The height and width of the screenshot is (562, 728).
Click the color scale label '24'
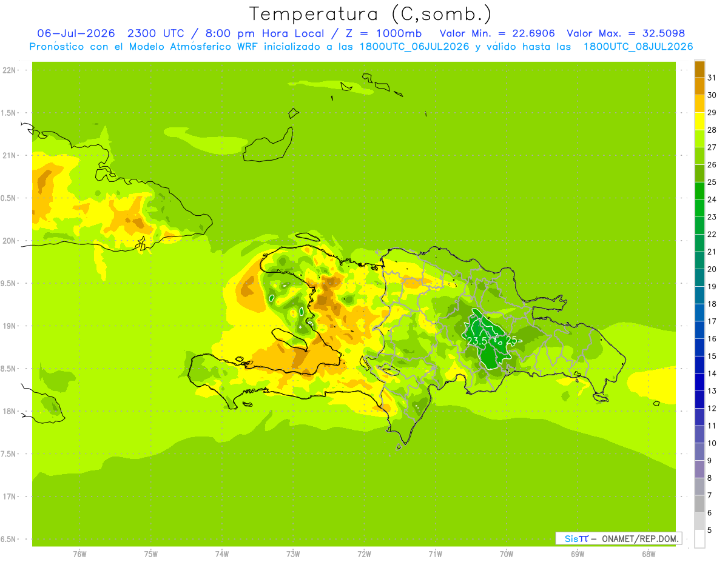(712, 199)
